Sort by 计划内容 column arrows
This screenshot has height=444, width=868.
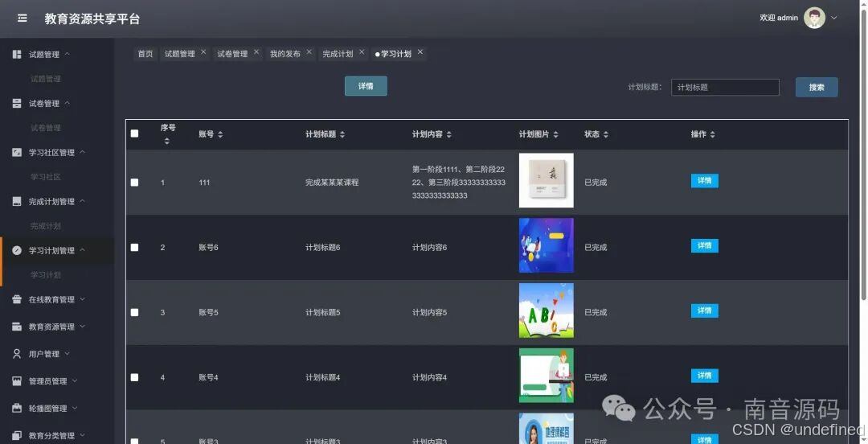coord(449,134)
